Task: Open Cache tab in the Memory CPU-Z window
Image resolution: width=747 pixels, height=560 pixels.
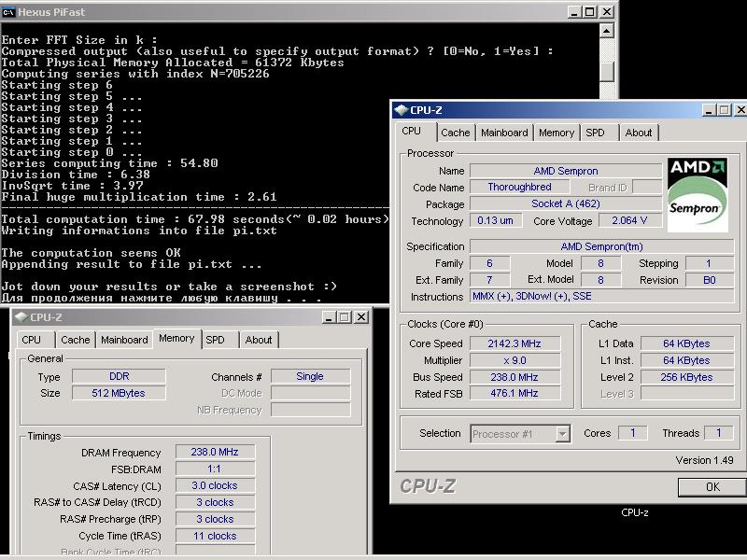Action: (x=76, y=340)
